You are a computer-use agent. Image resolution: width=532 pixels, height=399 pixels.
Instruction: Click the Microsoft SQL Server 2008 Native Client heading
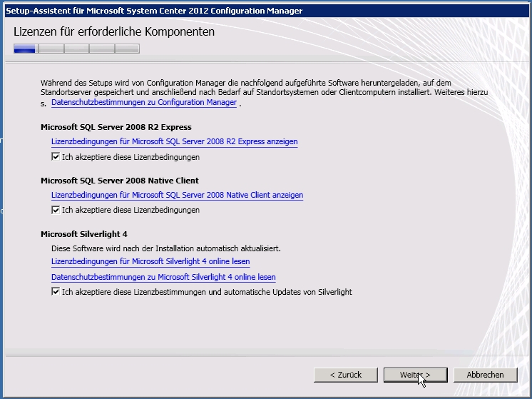click(x=120, y=181)
